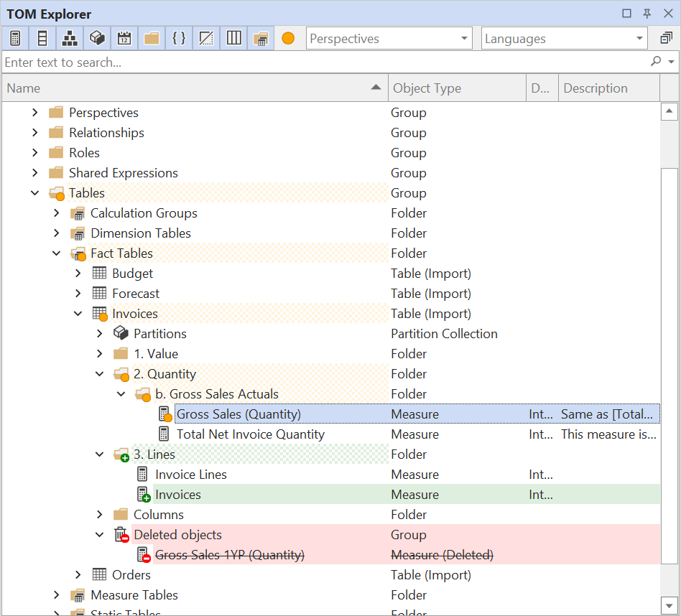Click the Tables modified folder icon

tap(57, 193)
